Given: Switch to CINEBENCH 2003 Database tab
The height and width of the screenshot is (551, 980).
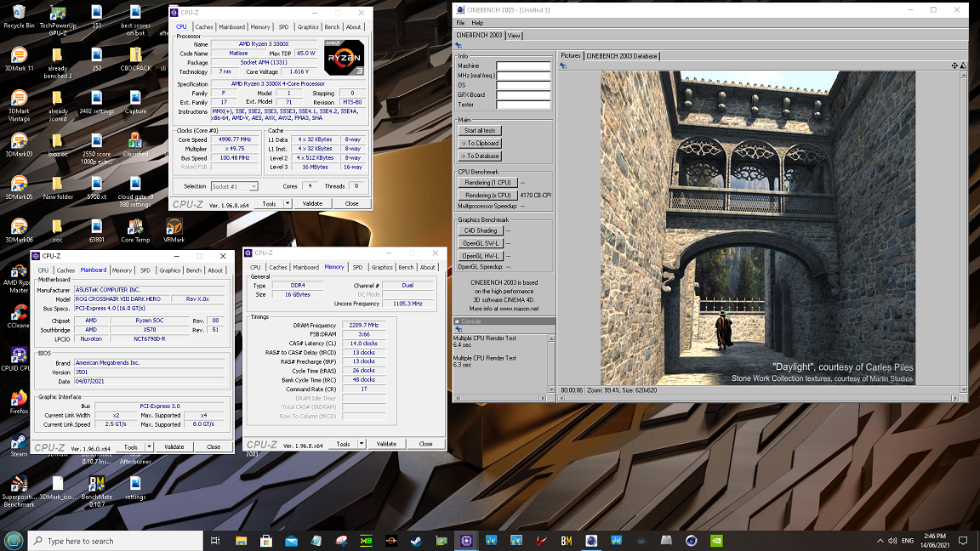Looking at the screenshot, I should [622, 55].
